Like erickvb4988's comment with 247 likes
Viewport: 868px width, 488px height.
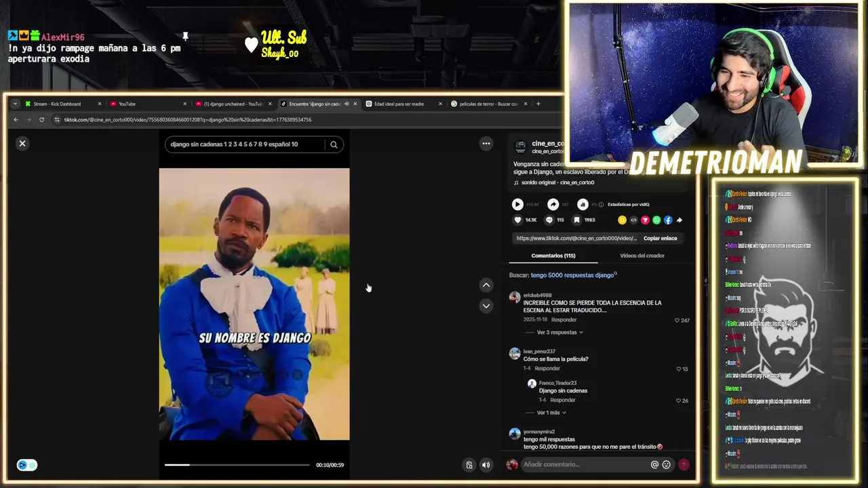tap(677, 321)
